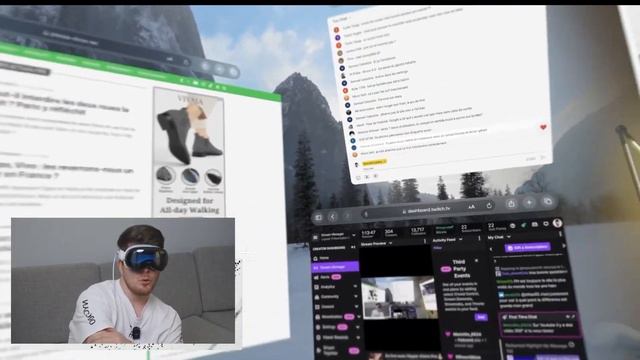Go back in the Safari Twitch window
The height and width of the screenshot is (360, 640).
click(x=333, y=217)
